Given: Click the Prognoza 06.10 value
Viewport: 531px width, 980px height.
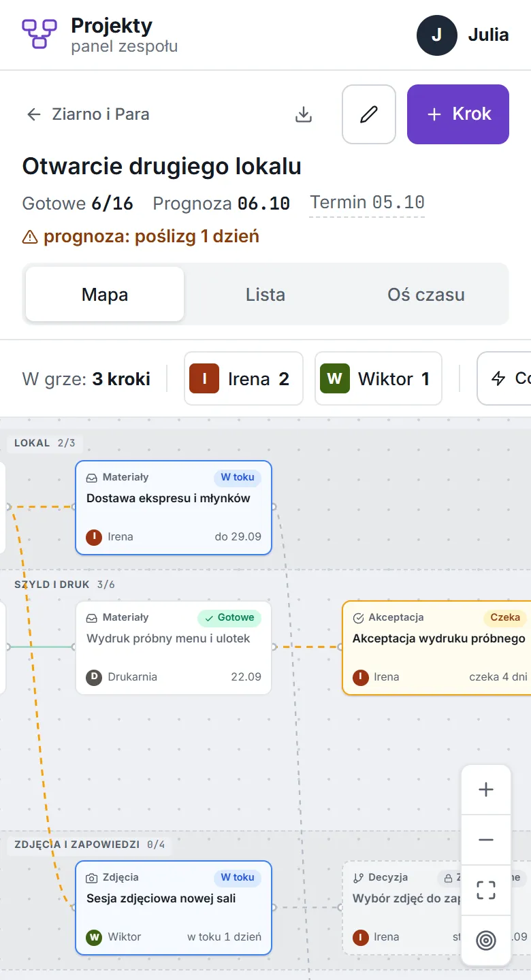Looking at the screenshot, I should pyautogui.click(x=221, y=203).
